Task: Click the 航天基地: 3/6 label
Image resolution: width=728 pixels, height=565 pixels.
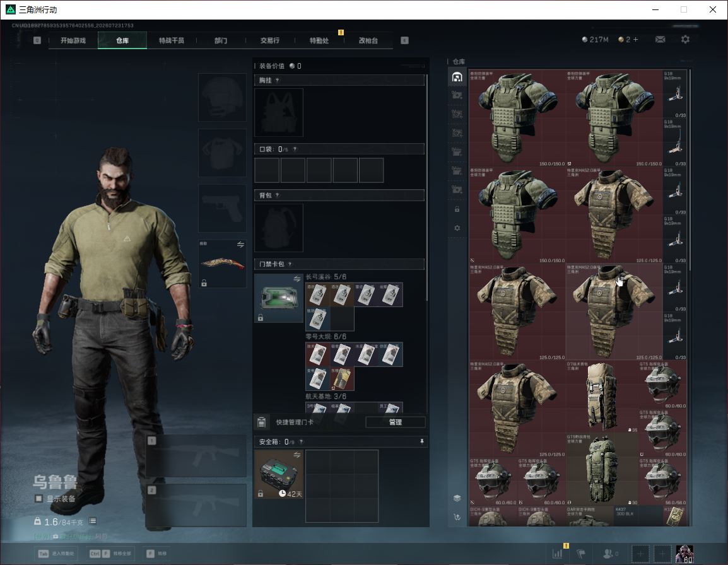Action: 326,396
